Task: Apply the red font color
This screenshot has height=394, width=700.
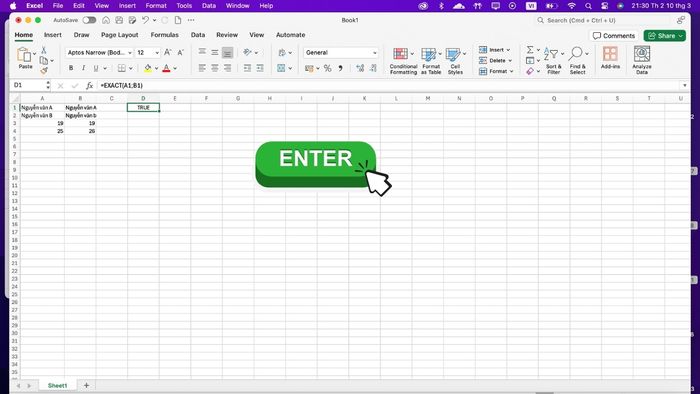Action: tap(166, 68)
